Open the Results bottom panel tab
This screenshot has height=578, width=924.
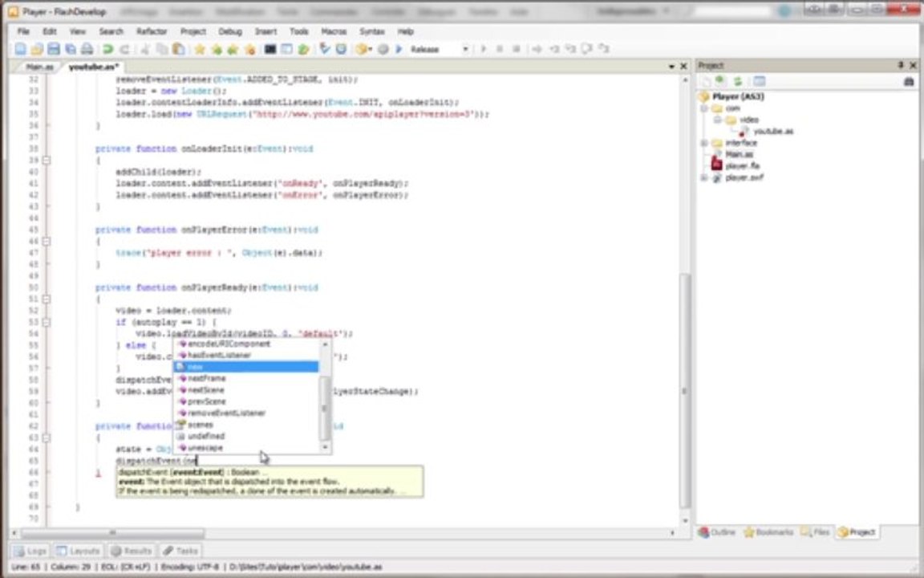[132, 550]
